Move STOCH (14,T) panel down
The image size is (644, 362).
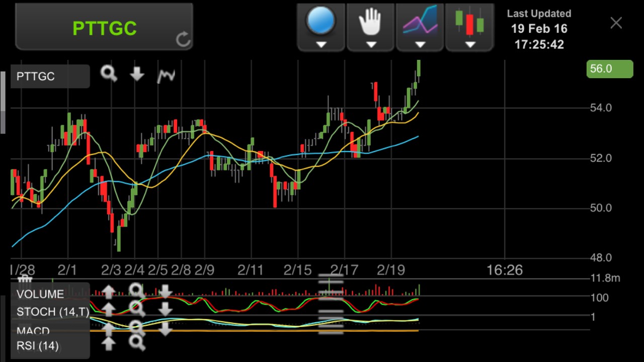[165, 310]
